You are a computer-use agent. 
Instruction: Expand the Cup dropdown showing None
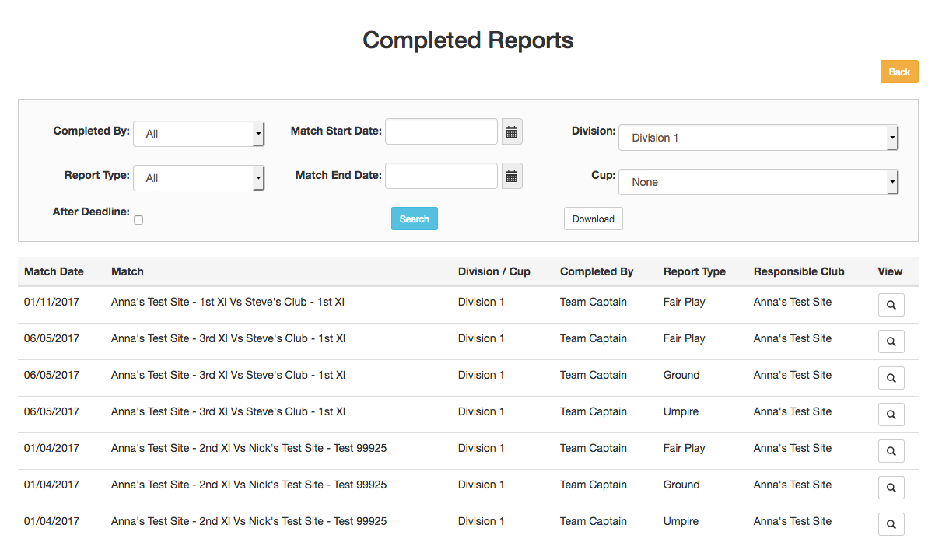click(758, 182)
